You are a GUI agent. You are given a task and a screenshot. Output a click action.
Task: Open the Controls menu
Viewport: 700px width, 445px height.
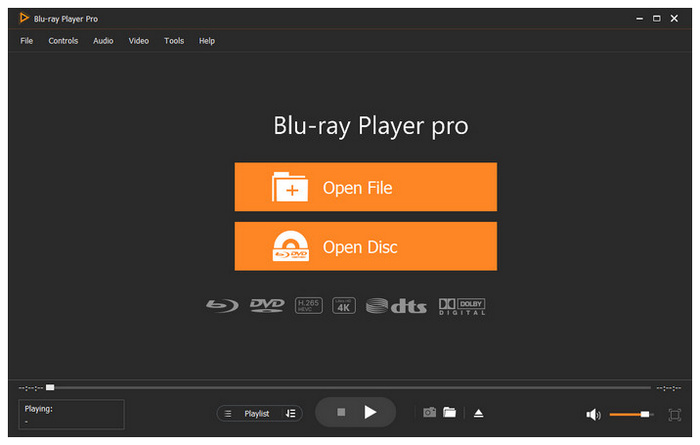(63, 41)
